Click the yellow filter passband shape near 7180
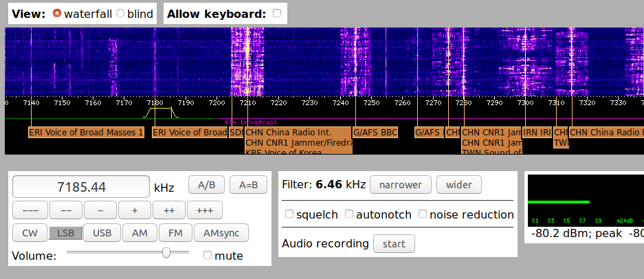 pyautogui.click(x=161, y=113)
